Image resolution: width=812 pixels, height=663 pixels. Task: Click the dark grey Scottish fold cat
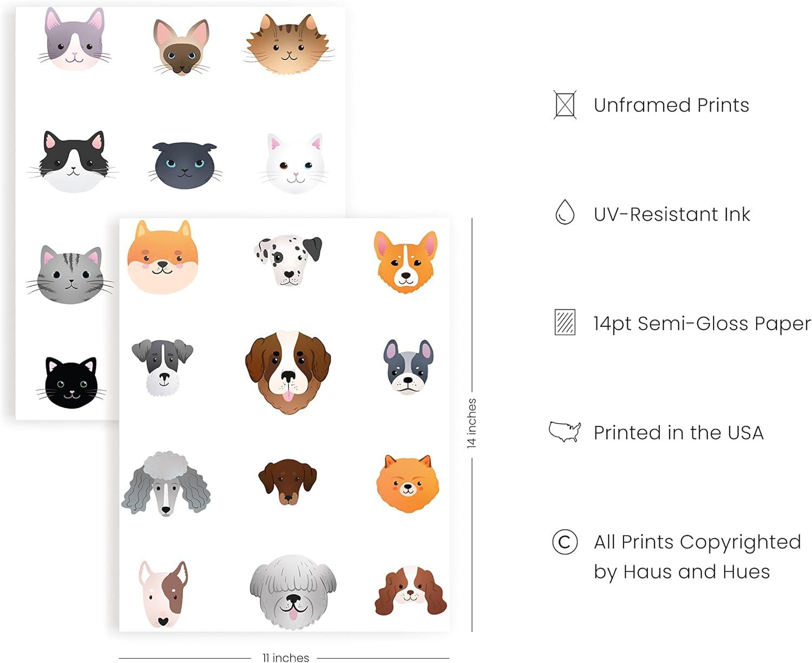coord(185,165)
